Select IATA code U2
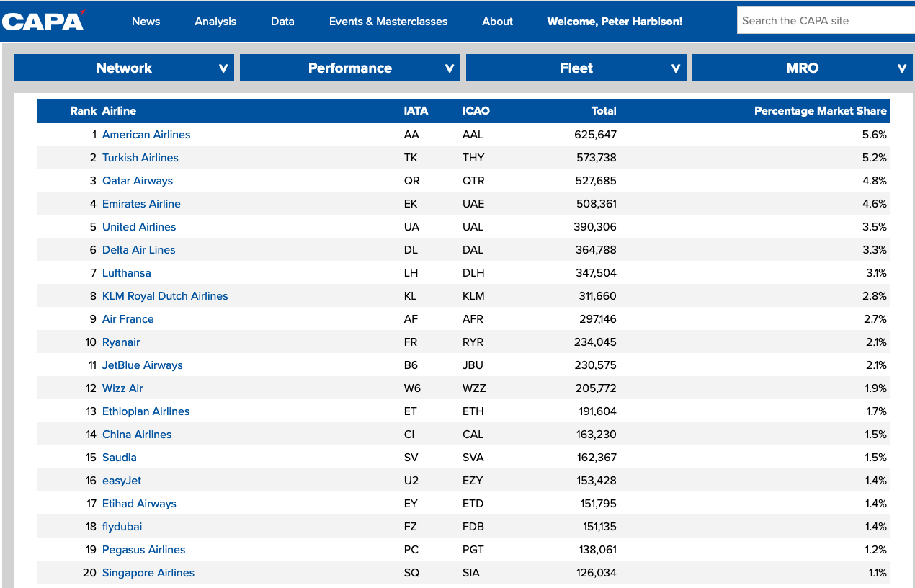Viewport: 915px width, 588px height. (411, 481)
